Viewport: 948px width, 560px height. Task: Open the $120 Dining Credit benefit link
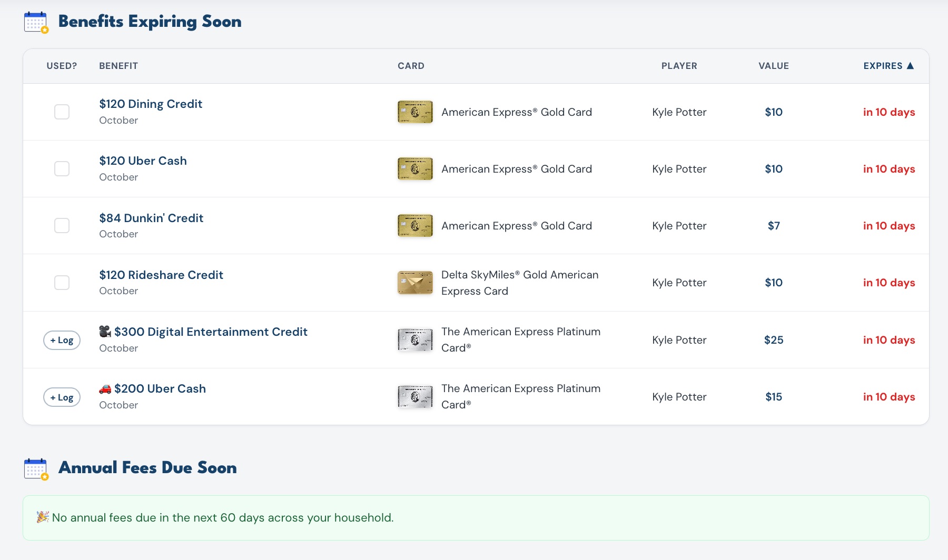(151, 104)
